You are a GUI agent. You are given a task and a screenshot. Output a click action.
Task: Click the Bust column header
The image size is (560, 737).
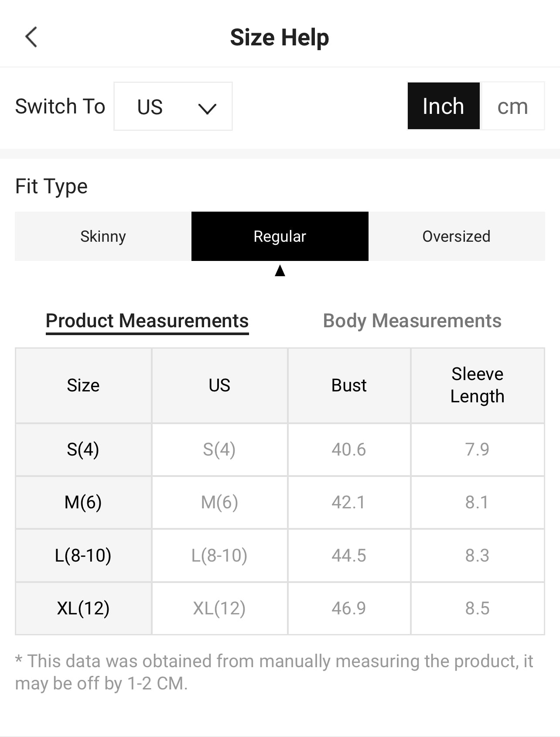pos(349,385)
